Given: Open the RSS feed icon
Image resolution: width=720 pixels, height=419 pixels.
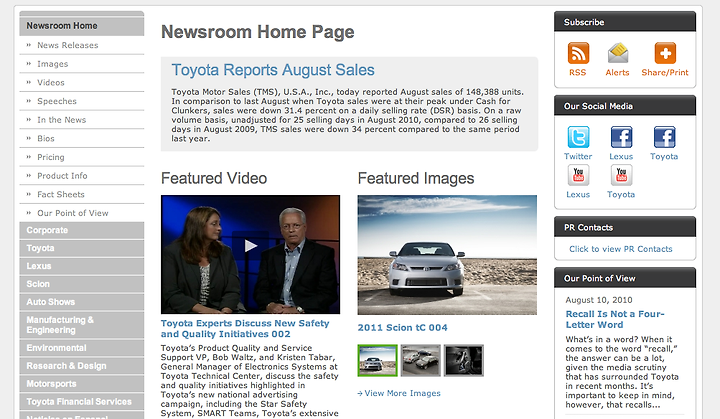Looking at the screenshot, I should tap(578, 53).
